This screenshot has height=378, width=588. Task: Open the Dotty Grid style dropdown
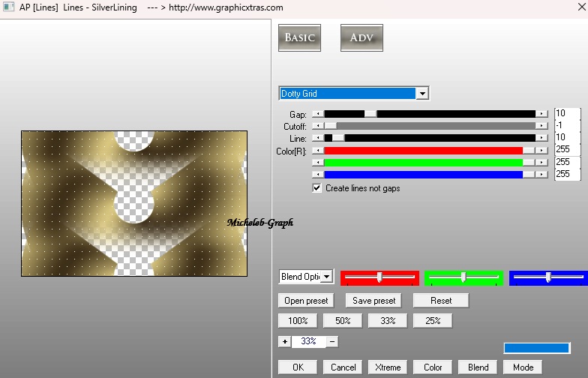click(423, 94)
